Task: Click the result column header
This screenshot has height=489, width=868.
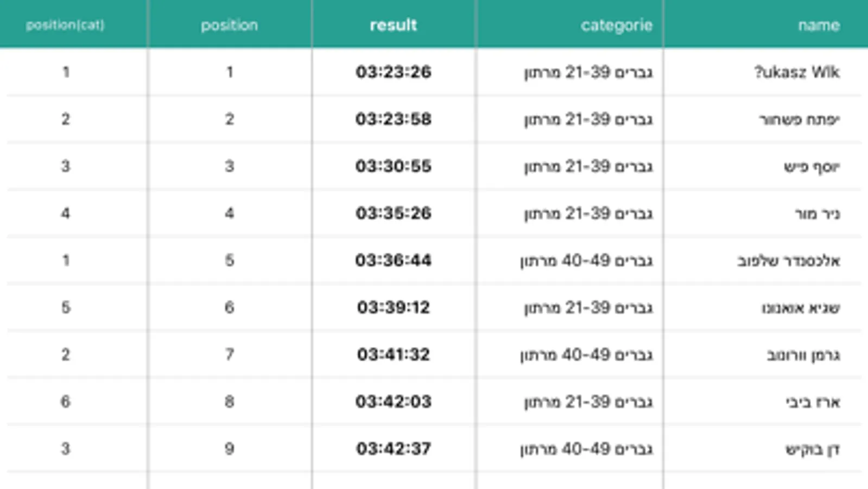Action: coord(393,25)
